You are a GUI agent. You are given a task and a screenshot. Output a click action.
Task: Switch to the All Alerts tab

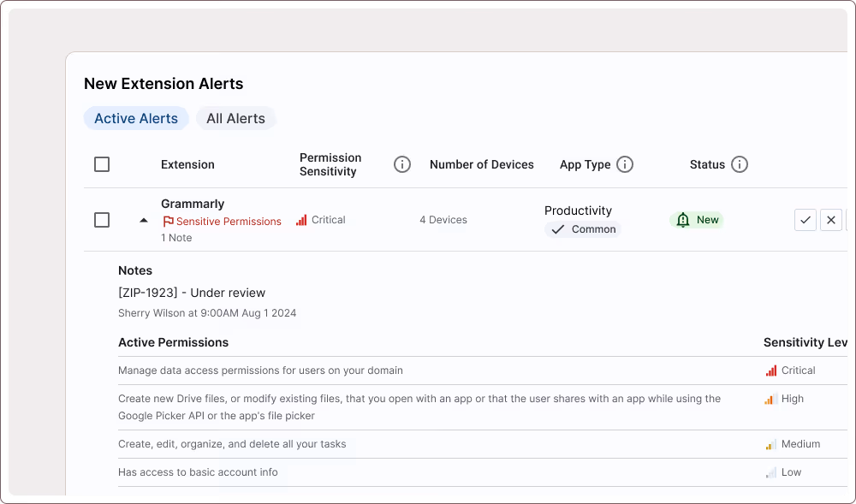tap(236, 118)
